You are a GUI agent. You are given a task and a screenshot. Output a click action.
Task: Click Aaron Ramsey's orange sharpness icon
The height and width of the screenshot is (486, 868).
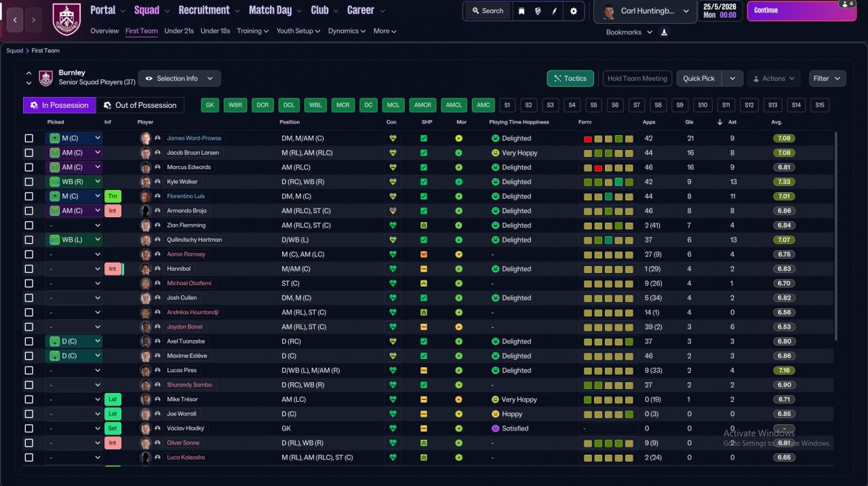click(424, 254)
